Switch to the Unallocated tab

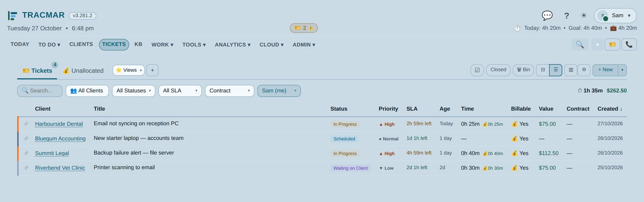click(x=83, y=70)
